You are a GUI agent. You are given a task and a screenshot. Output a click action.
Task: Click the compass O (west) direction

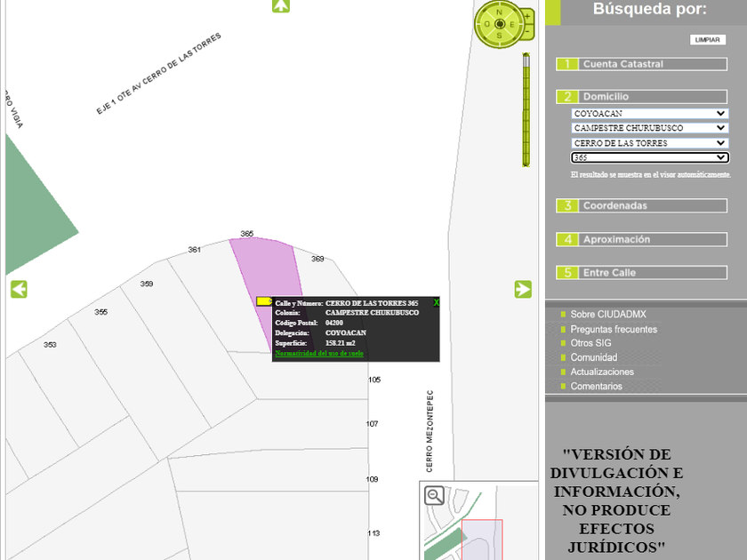click(487, 24)
